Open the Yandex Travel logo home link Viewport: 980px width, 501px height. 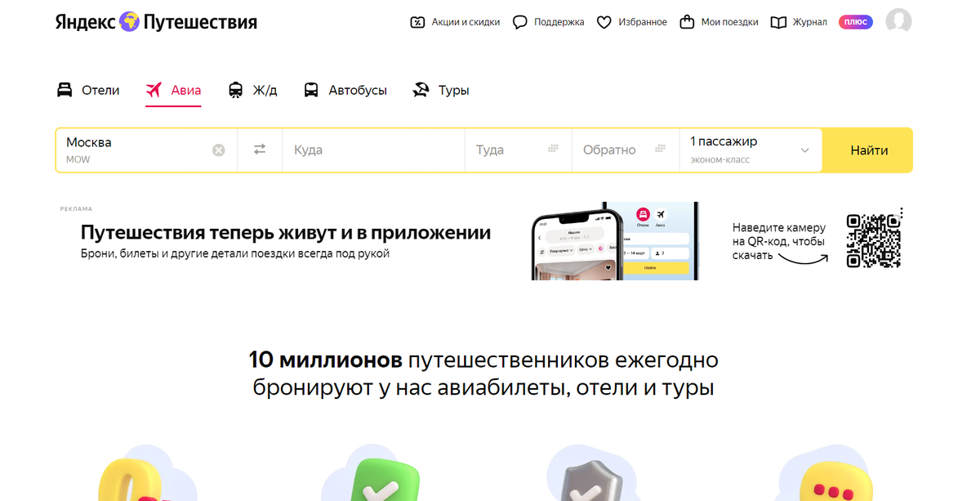point(156,22)
